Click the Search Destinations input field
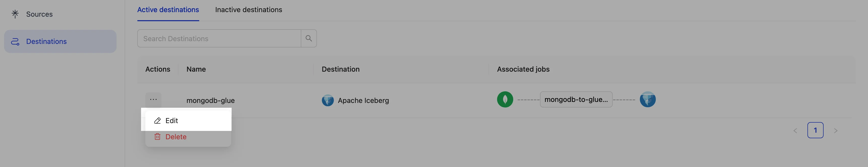 click(x=219, y=38)
